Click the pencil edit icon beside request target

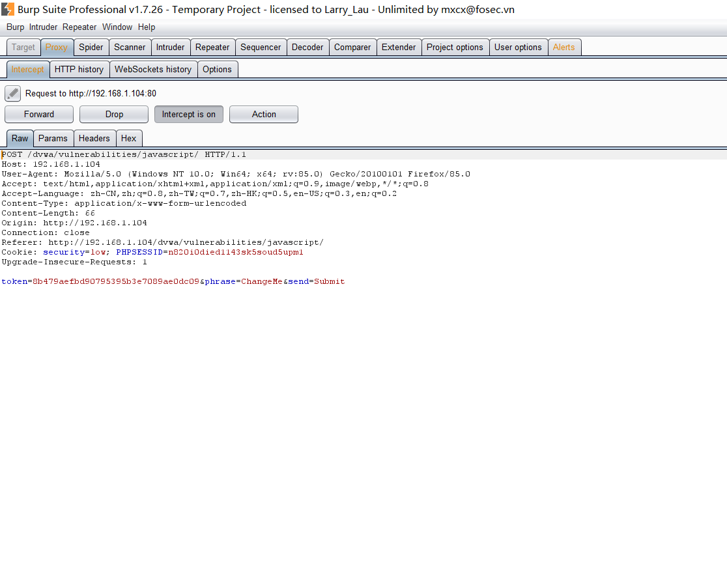[12, 93]
